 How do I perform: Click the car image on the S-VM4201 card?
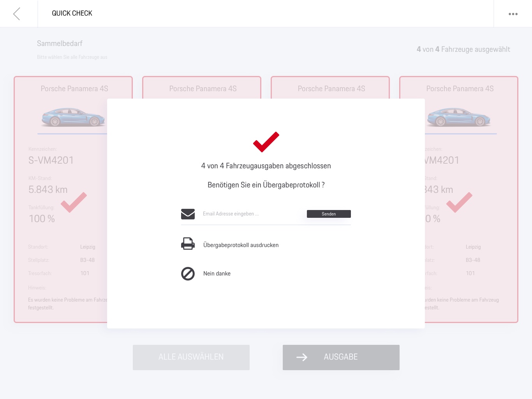(x=73, y=117)
